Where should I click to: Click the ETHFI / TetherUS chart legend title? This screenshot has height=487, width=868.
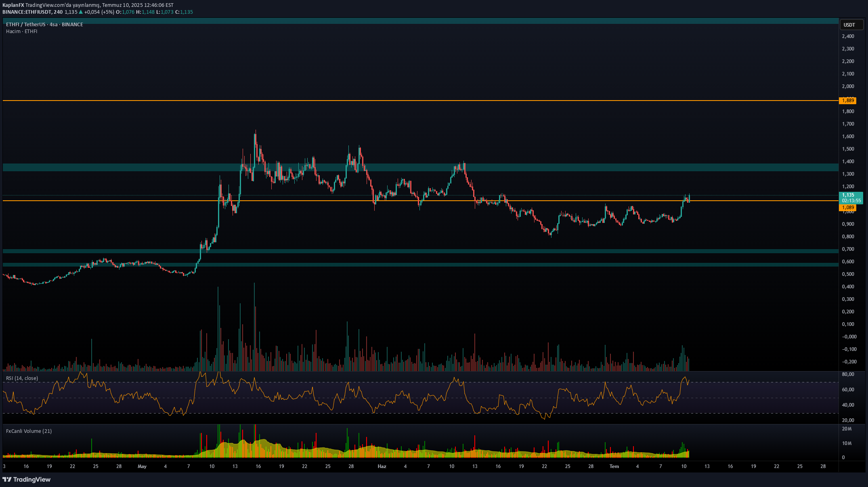click(x=44, y=25)
